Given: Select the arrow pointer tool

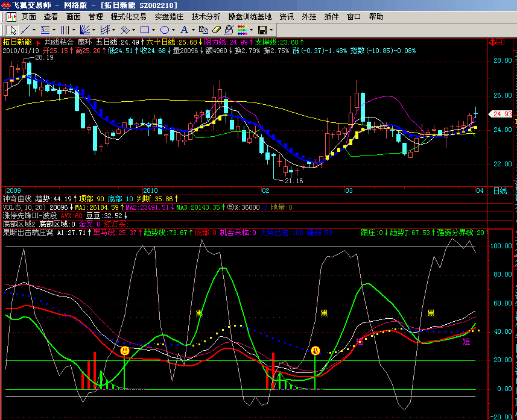Looking at the screenshot, I should [13, 30].
